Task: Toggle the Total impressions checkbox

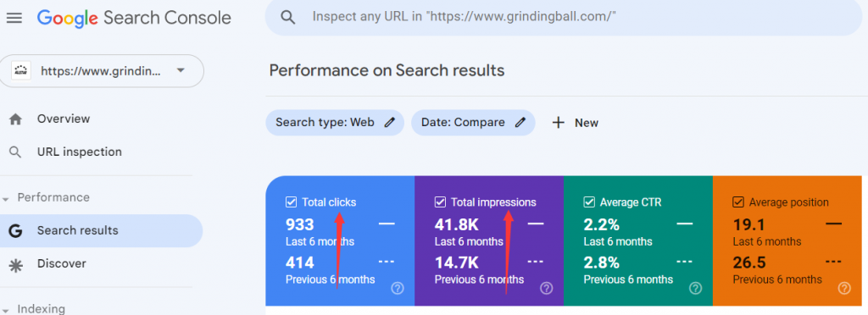Action: pos(440,202)
